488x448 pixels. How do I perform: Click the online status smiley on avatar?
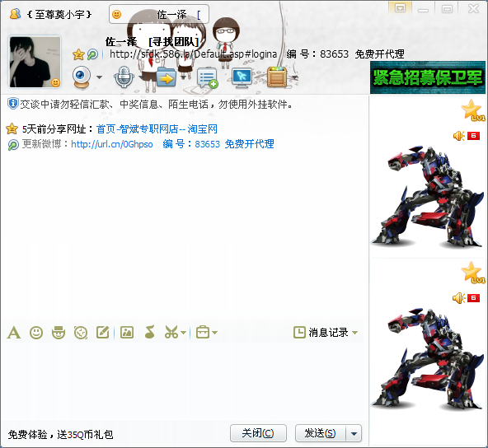click(55, 82)
